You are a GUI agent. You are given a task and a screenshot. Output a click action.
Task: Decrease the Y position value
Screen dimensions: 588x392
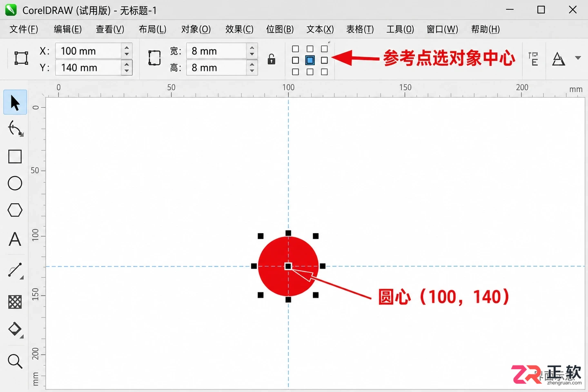pos(127,71)
